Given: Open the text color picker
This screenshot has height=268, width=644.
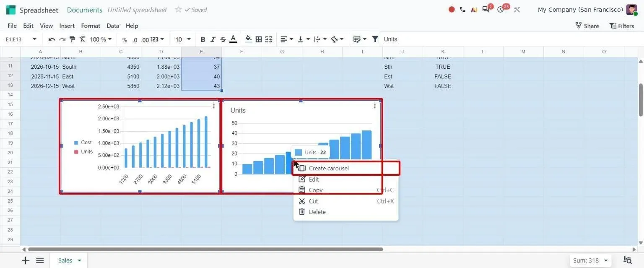Looking at the screenshot, I should pos(233,39).
